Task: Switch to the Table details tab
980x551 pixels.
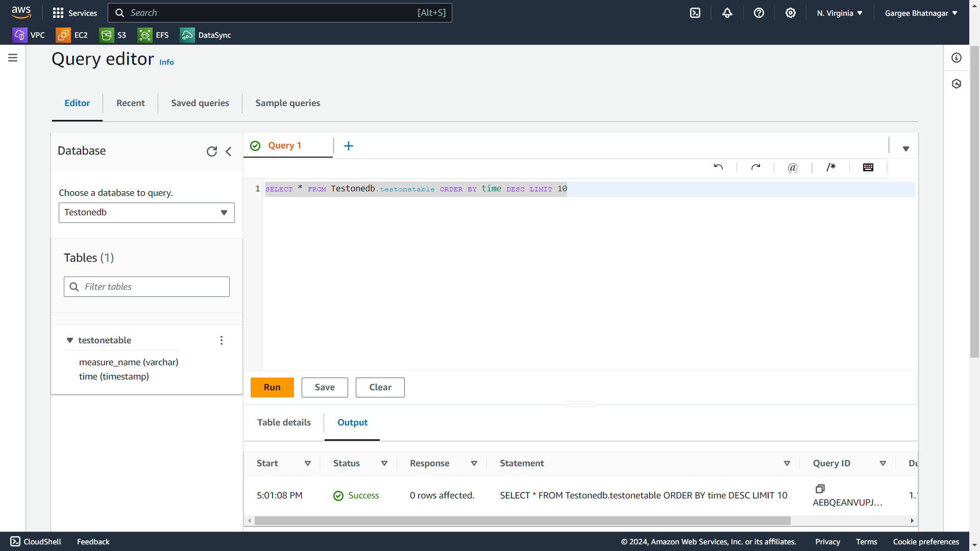Action: [284, 422]
